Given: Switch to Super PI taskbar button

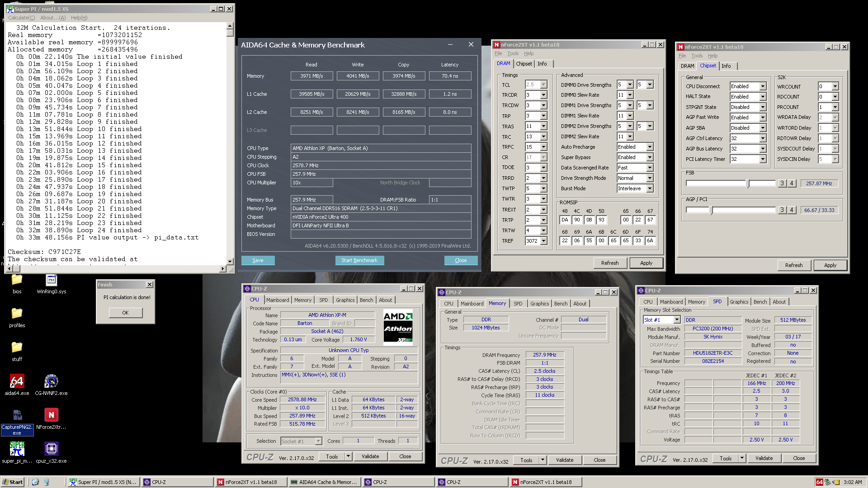Looking at the screenshot, I should tap(103, 482).
